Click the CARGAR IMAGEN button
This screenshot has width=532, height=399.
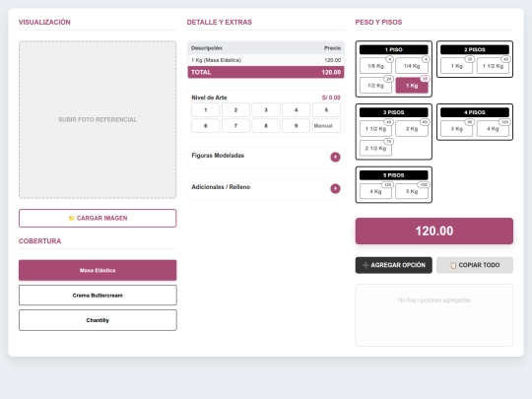[98, 218]
